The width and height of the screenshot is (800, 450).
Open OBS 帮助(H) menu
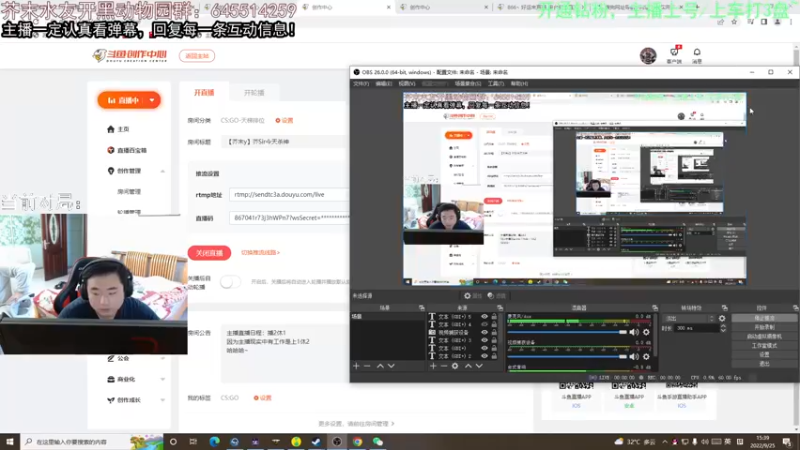(x=519, y=83)
